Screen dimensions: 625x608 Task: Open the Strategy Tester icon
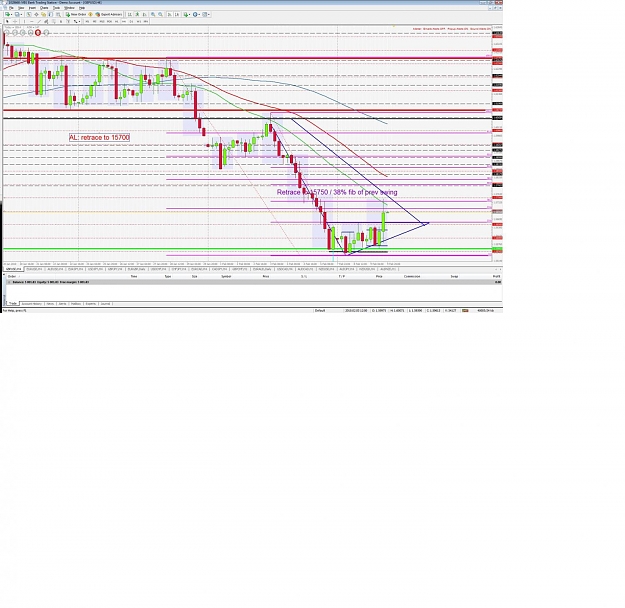coord(58,14)
